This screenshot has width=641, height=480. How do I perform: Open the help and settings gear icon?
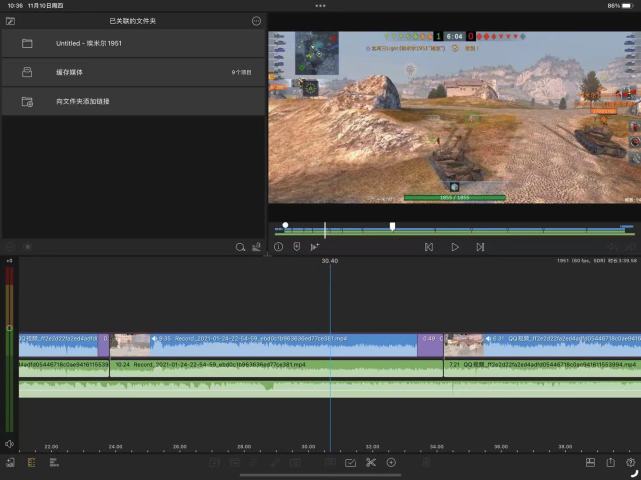tap(631, 462)
